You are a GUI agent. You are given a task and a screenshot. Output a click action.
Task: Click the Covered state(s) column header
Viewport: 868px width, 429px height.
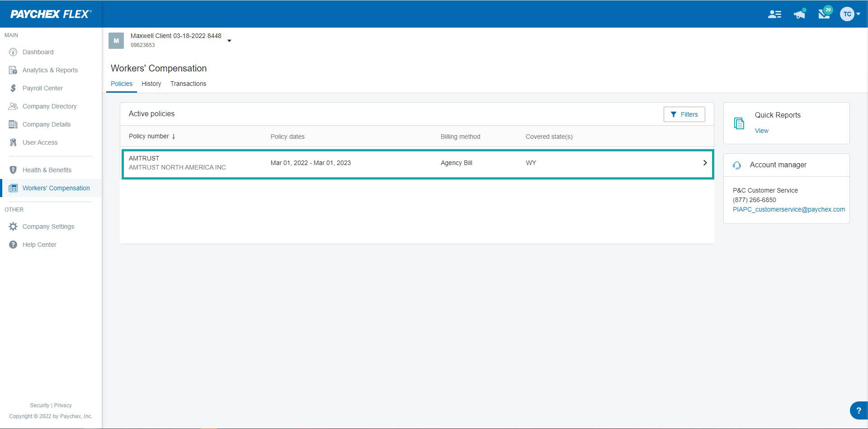pyautogui.click(x=549, y=137)
